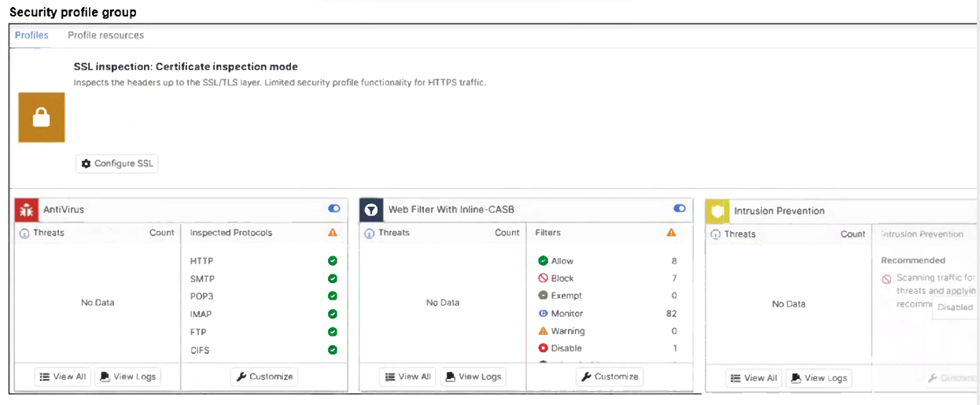
Task: Switch to the Profile resources tab
Action: coord(105,35)
